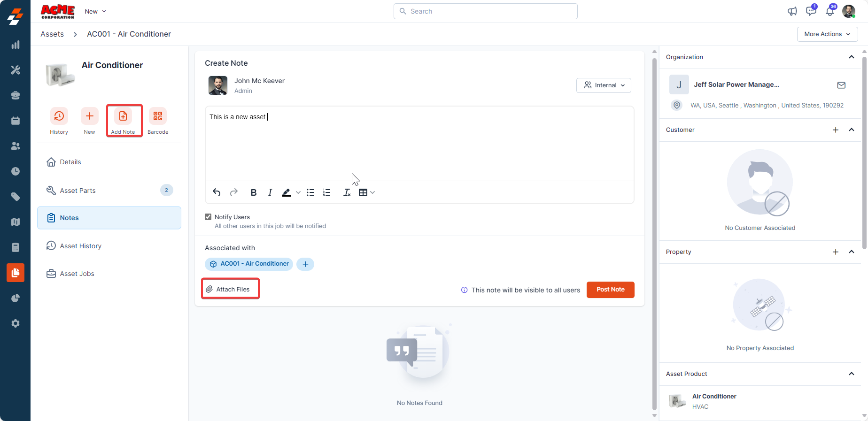Collapse the Customer section
868x421 pixels.
(852, 130)
